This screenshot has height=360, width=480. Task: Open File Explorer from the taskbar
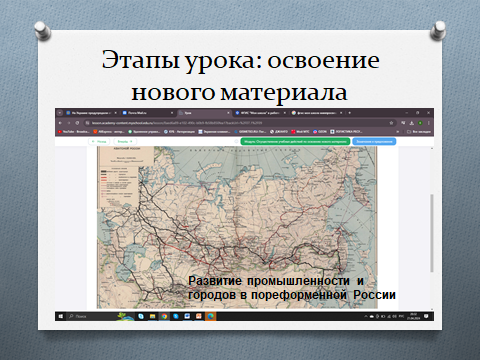pyautogui.click(x=152, y=316)
